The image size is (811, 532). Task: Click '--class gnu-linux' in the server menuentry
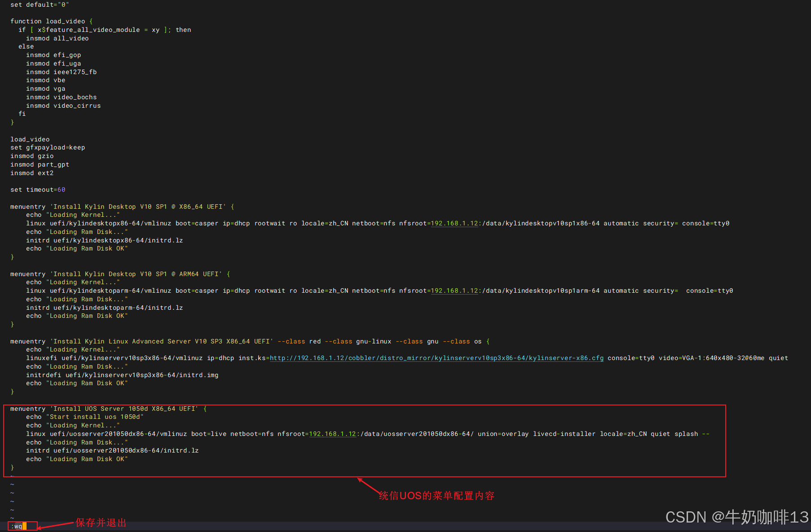tap(358, 341)
